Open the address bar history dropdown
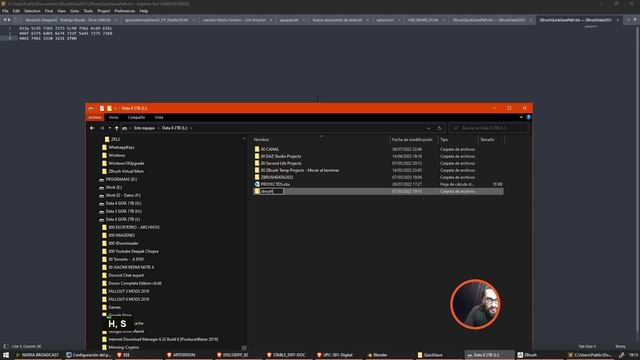Image resolution: width=640 pixels, height=360 pixels. (x=428, y=128)
